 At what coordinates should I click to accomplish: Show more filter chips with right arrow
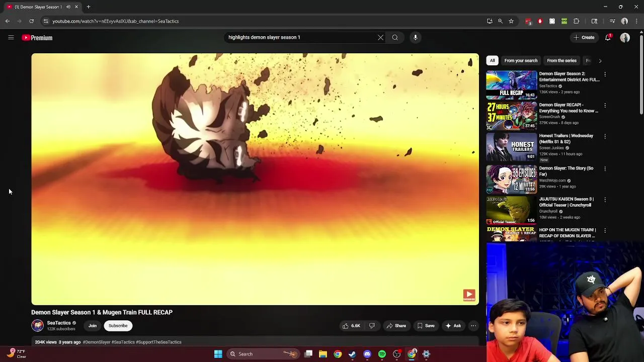(x=600, y=60)
